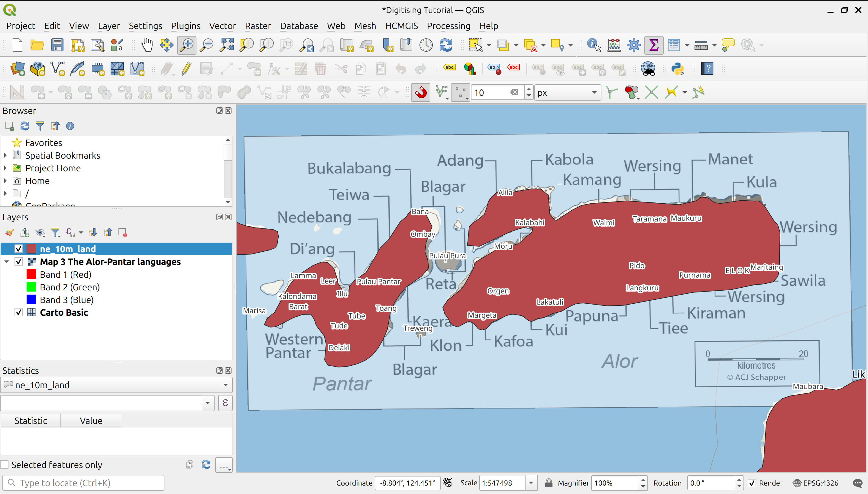Image resolution: width=868 pixels, height=494 pixels.
Task: Click the red ne_10m_land layer color swatch
Action: click(x=31, y=249)
